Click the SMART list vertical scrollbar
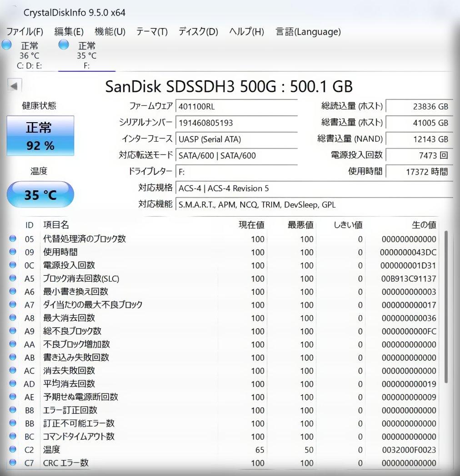 446,307
